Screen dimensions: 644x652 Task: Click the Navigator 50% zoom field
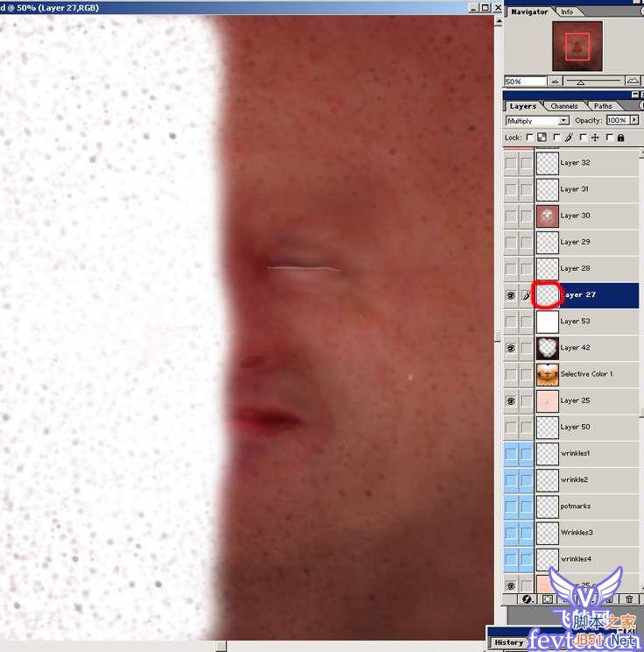click(525, 81)
